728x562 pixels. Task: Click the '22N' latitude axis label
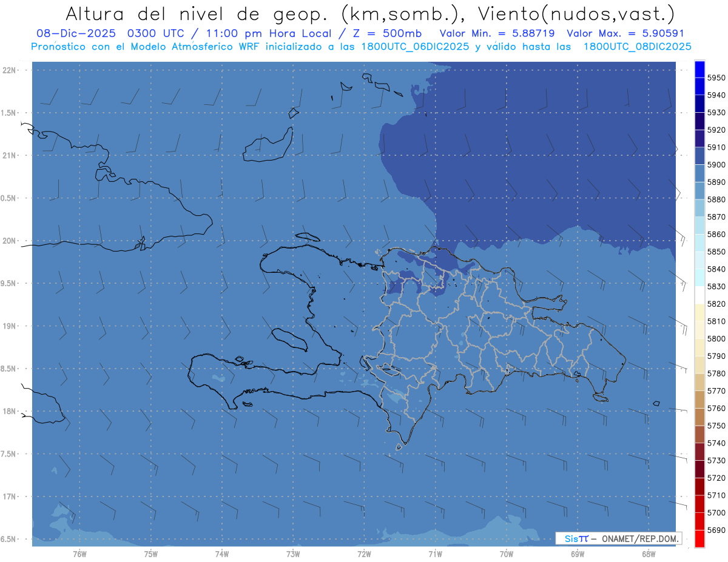point(10,70)
